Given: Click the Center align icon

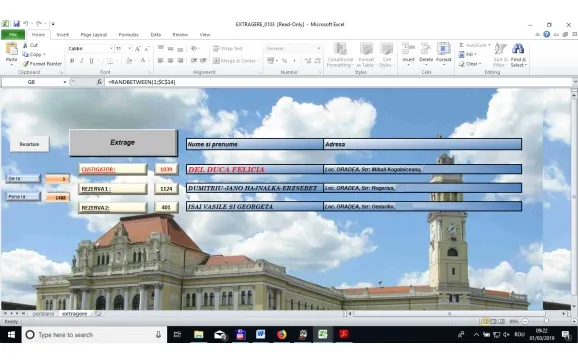Looking at the screenshot, I should click(x=170, y=60).
